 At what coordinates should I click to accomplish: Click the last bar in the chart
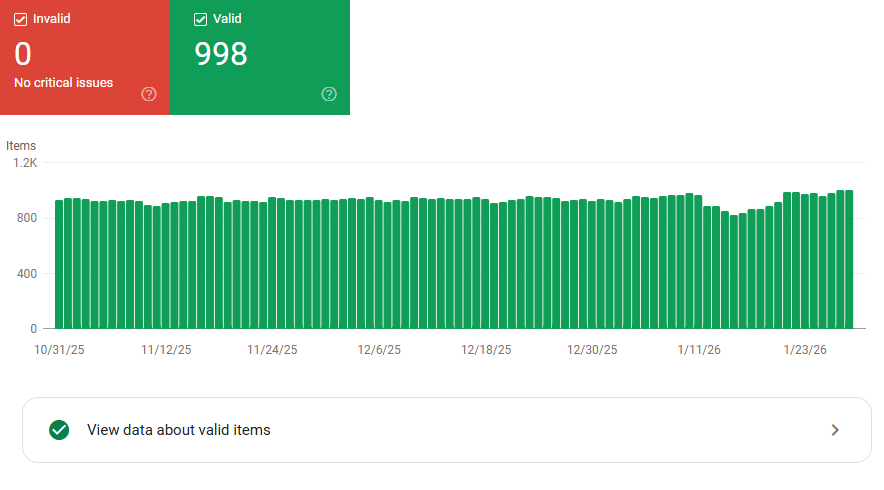[x=849, y=259]
